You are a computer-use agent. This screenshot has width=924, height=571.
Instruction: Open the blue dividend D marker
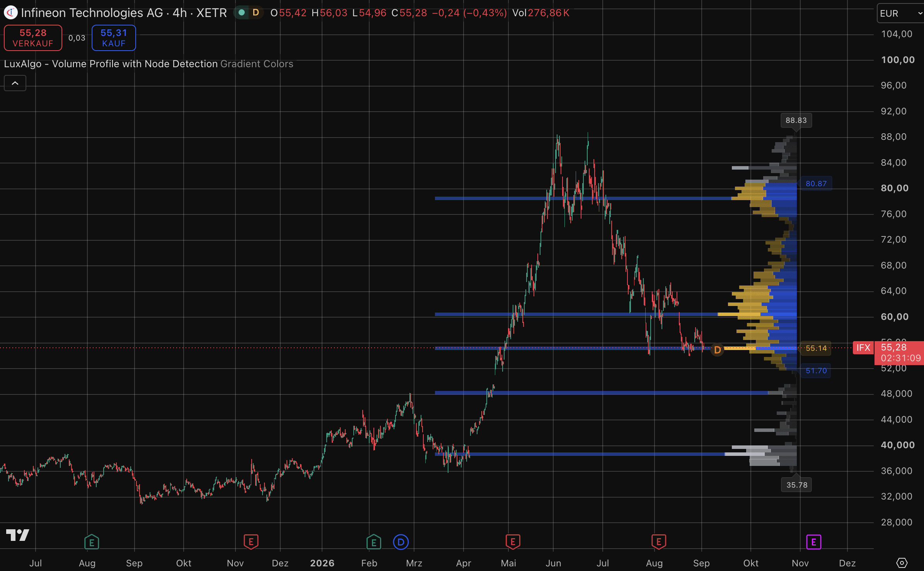pyautogui.click(x=401, y=542)
